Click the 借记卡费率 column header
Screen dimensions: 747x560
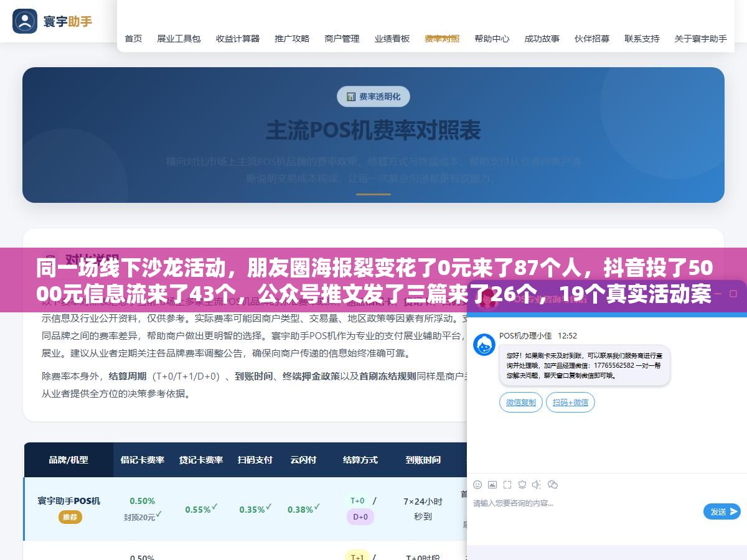point(143,460)
